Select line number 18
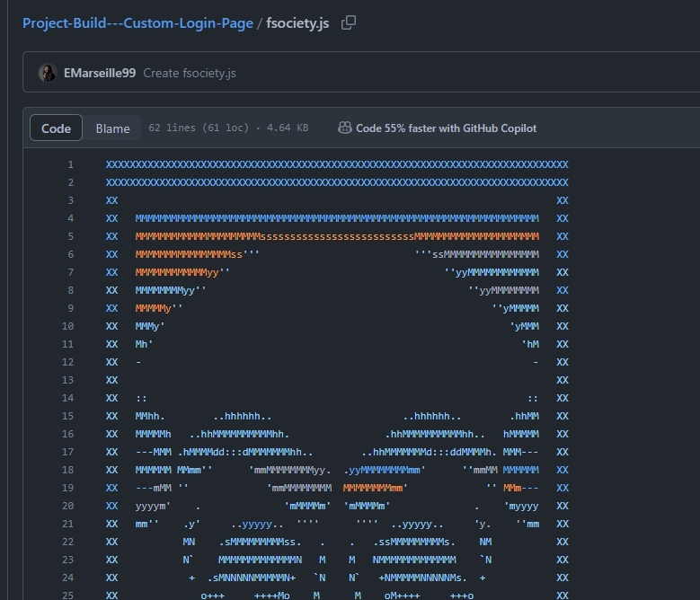Viewport: 700px width, 600px height. tap(68, 470)
